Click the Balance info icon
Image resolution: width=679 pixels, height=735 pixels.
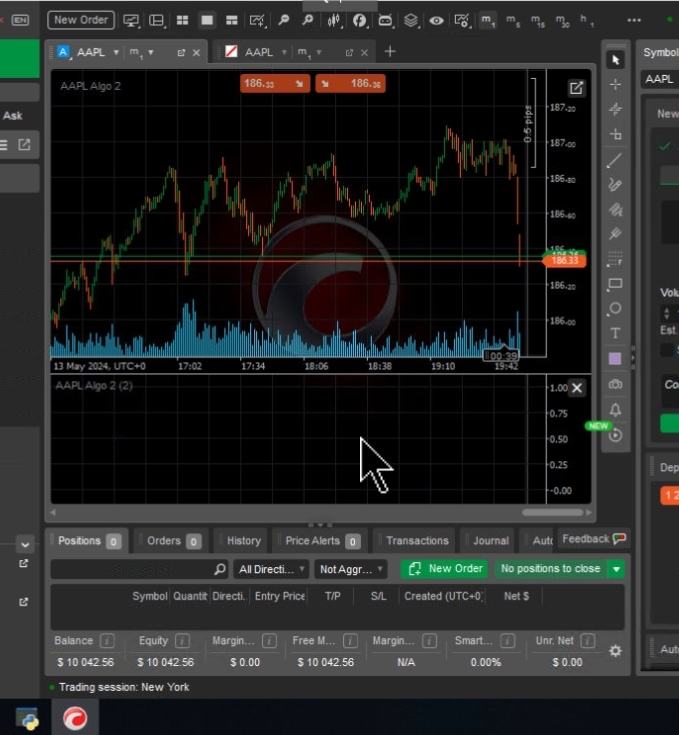(107, 640)
